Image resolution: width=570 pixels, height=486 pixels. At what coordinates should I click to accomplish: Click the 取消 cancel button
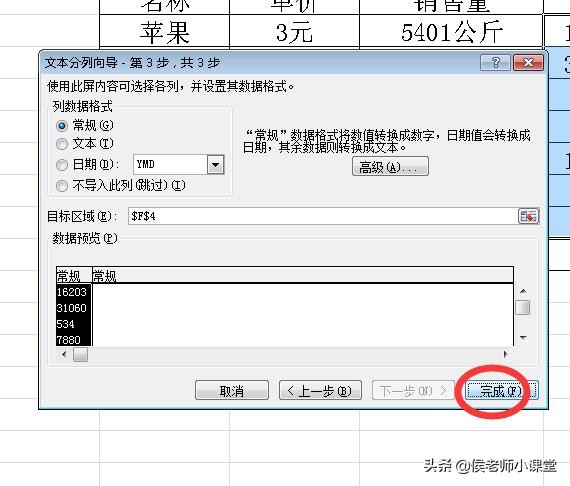point(232,391)
